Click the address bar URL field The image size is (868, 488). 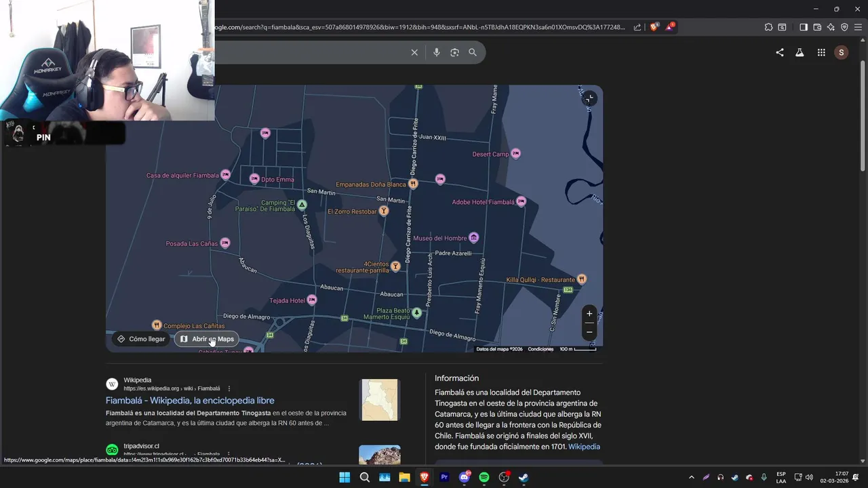(x=420, y=27)
